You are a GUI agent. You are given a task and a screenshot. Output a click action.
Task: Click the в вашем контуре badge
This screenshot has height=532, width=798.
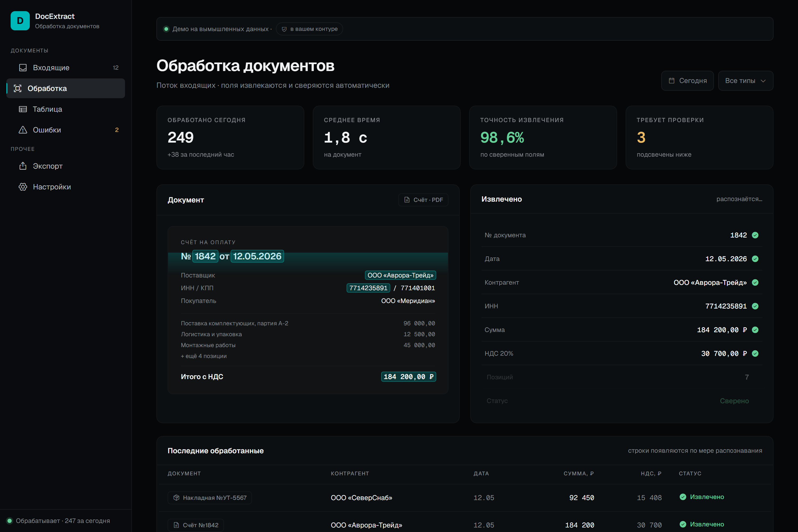coord(309,29)
